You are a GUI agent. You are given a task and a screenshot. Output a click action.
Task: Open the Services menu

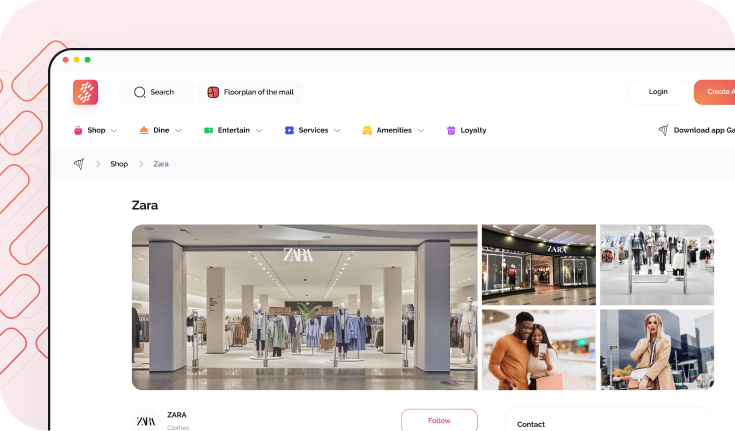click(313, 130)
